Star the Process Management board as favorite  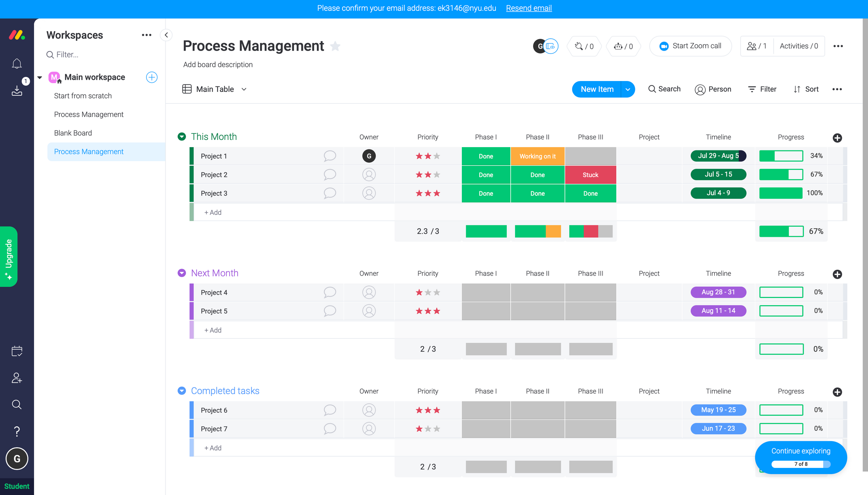[x=336, y=46]
